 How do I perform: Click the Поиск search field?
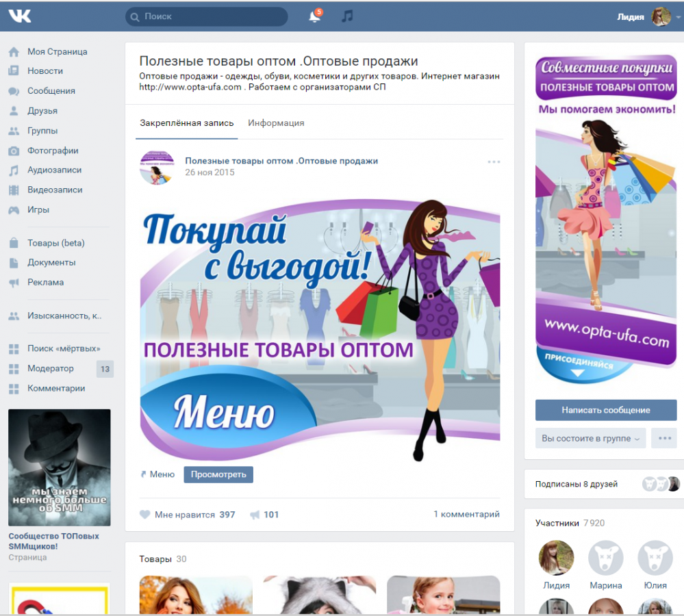click(206, 16)
